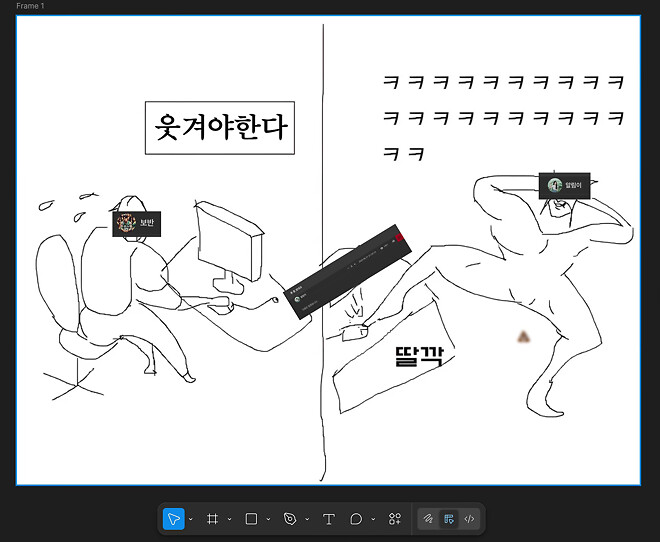The width and height of the screenshot is (660, 542).
Task: Select the Rectangle shape tool
Action: pyautogui.click(x=251, y=519)
